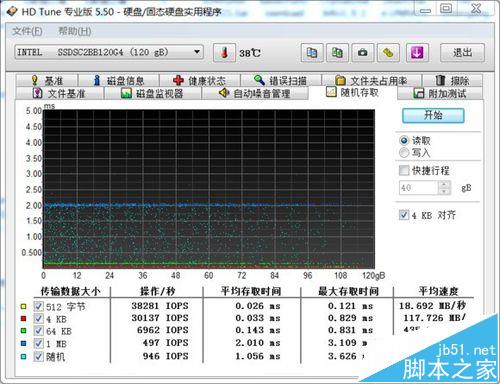Switch to the 健康状态 tab

(x=200, y=80)
